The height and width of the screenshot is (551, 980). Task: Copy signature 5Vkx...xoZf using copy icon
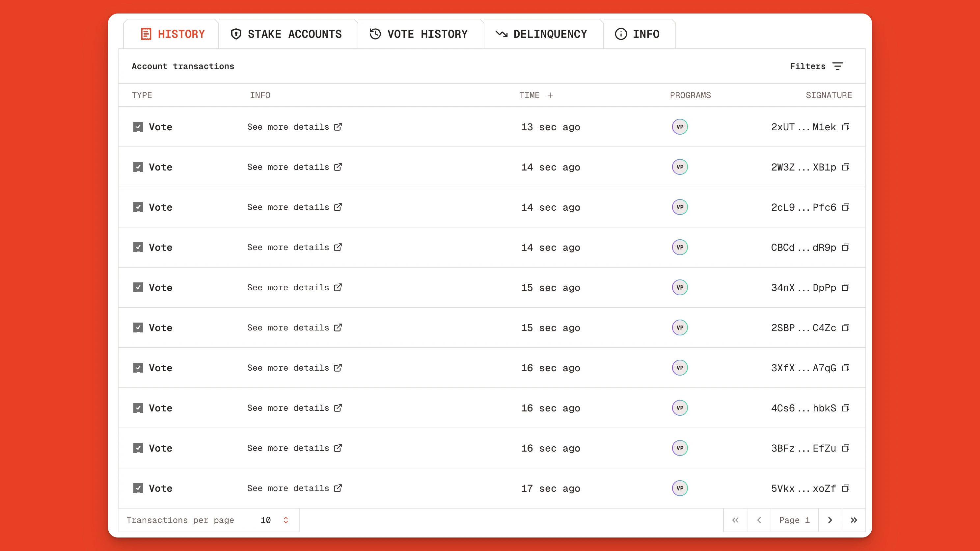[x=845, y=488]
